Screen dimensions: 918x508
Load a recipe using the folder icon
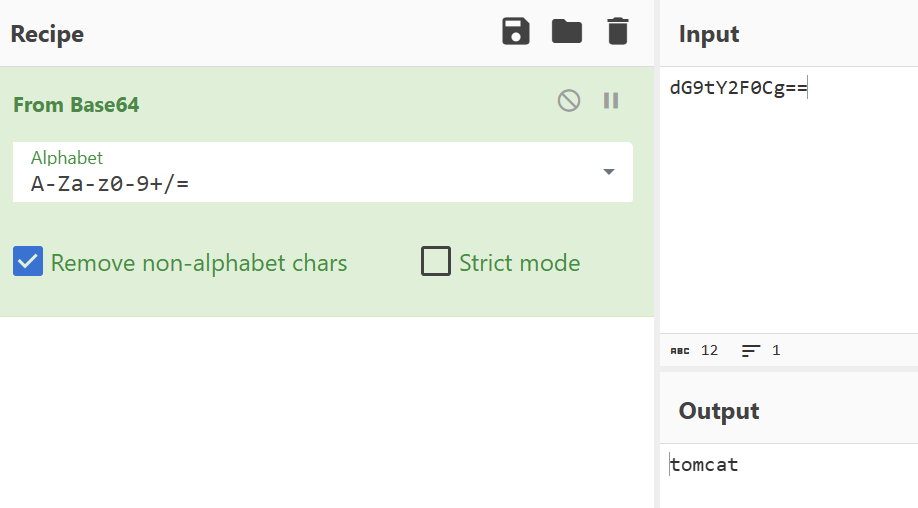567,32
